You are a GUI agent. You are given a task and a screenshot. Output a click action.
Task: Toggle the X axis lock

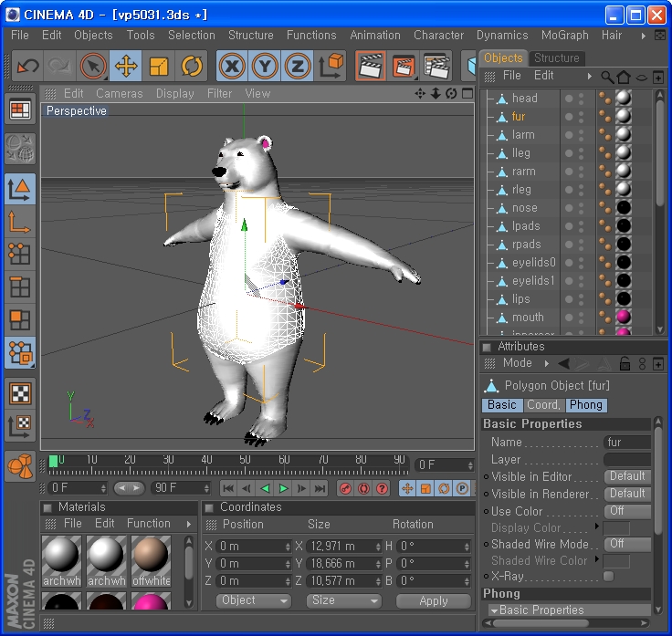click(232, 66)
